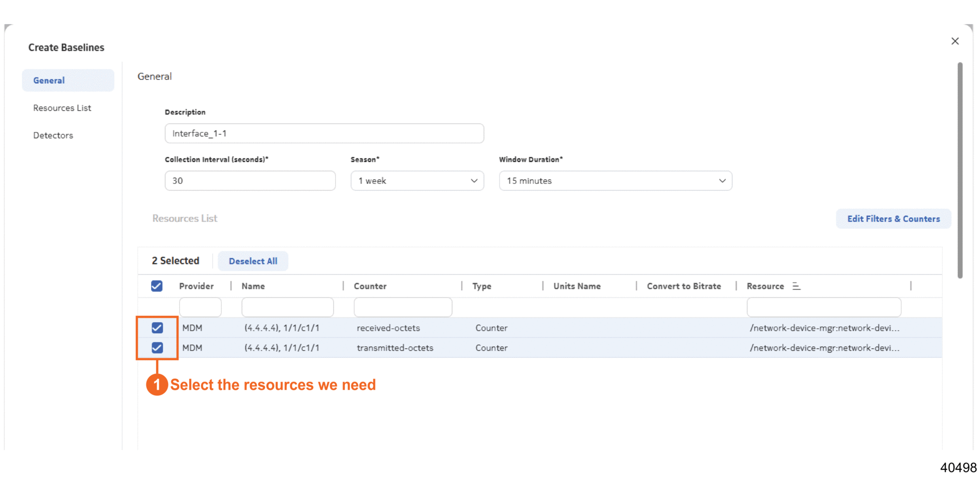Open the Resources List section
The width and height of the screenshot is (980, 479).
pos(62,108)
